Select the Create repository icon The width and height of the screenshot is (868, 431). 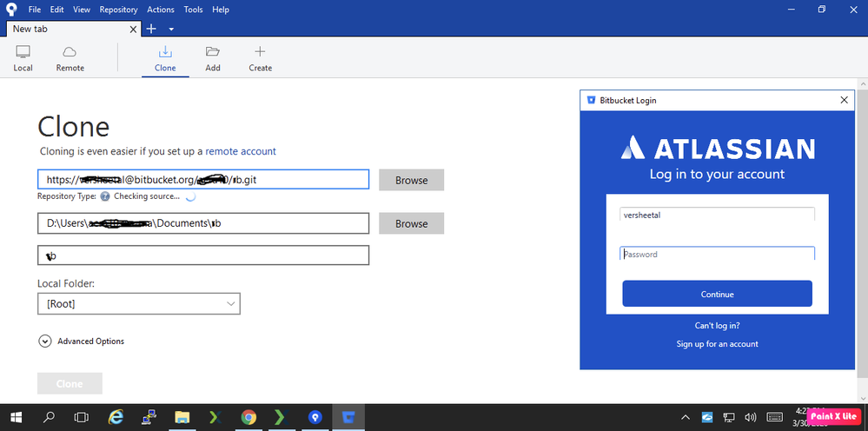tap(260, 58)
